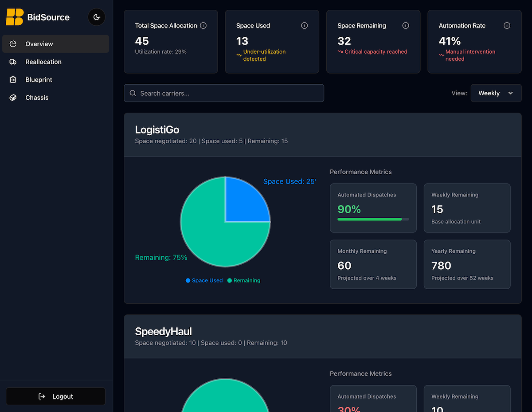532x412 pixels.
Task: Click the Reallocation truck icon
Action: tap(13, 62)
